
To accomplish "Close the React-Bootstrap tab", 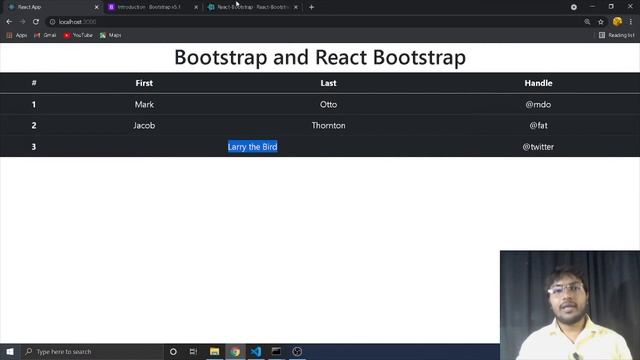I will 296,7.
